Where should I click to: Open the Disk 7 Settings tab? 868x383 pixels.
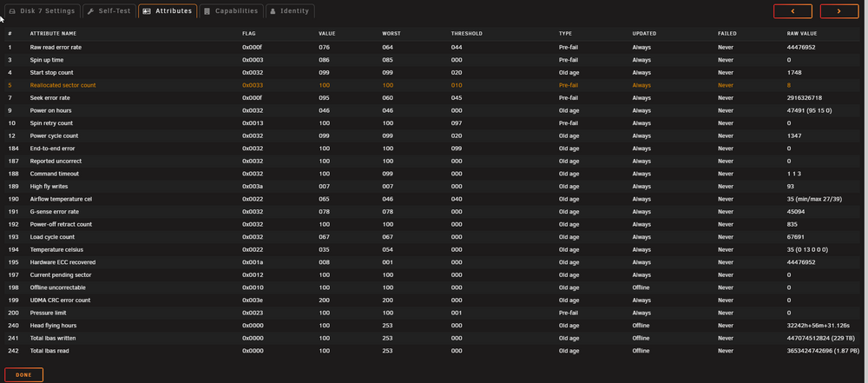coord(42,11)
